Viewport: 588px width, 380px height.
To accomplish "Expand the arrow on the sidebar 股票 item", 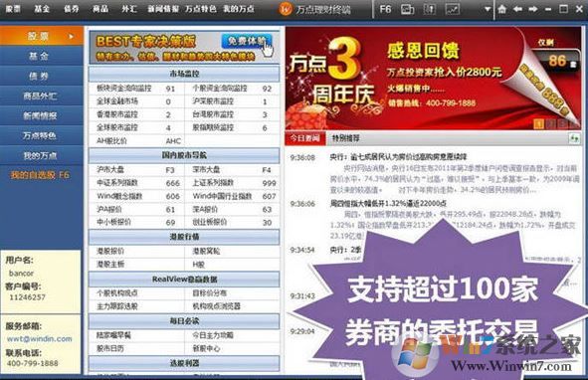I will click(x=72, y=37).
